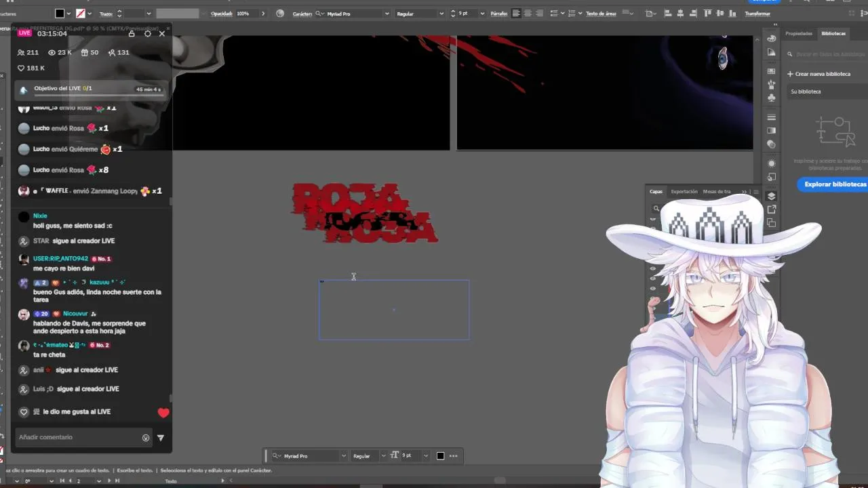The width and height of the screenshot is (868, 488).
Task: Open the stroke color dropdown arrow
Action: pyautogui.click(x=90, y=14)
